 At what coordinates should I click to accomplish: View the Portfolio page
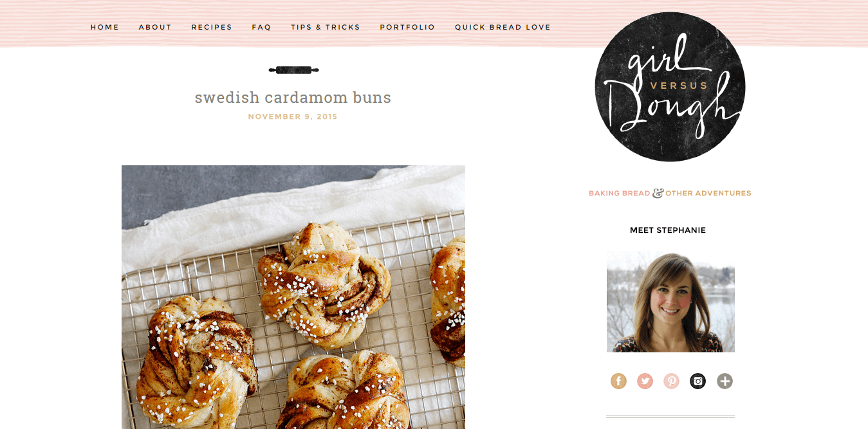pyautogui.click(x=407, y=27)
